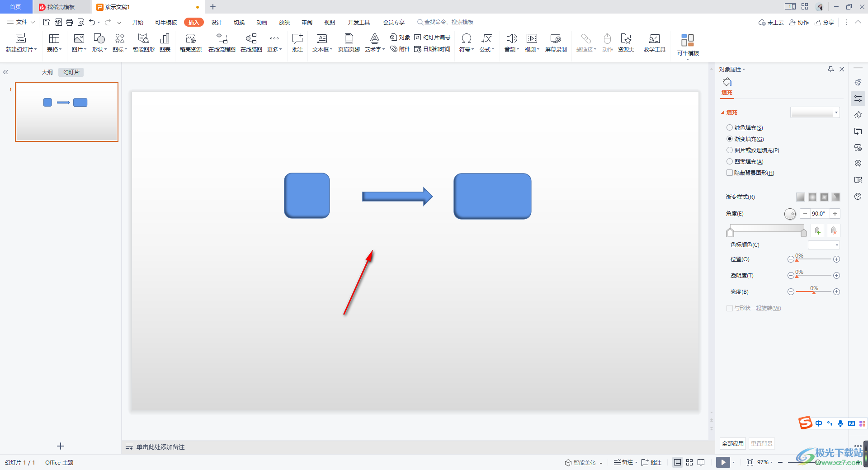Insert slide number
Viewport: 868px width, 470px height.
click(x=432, y=38)
